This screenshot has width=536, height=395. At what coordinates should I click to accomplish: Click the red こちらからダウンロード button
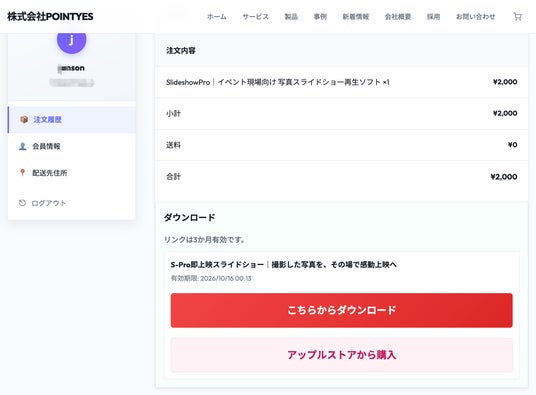[x=341, y=310]
